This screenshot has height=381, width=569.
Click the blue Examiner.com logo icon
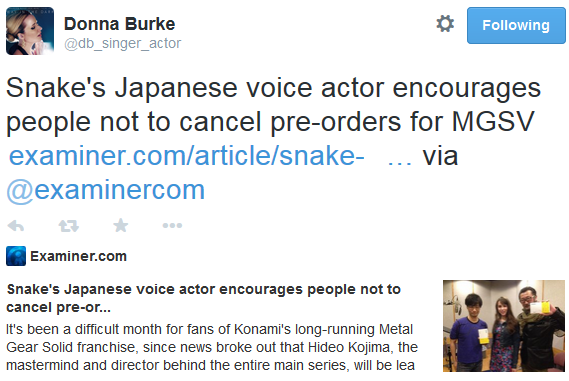point(16,256)
